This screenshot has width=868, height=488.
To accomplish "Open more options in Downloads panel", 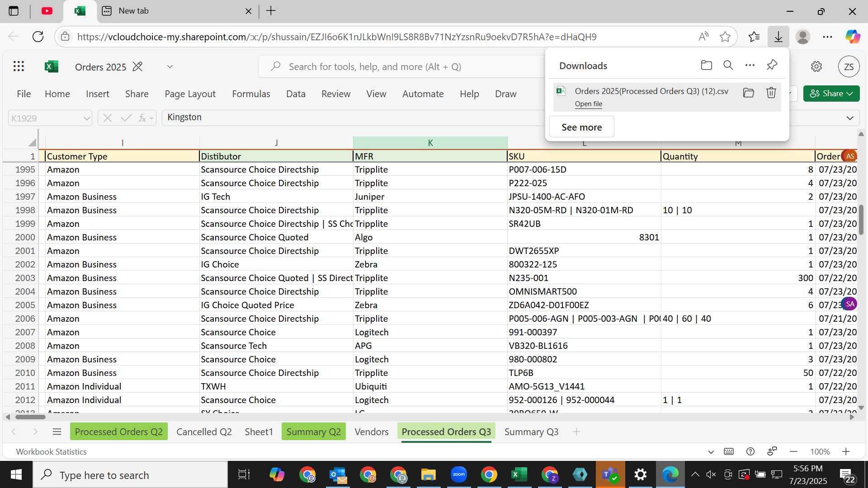I will coord(750,66).
